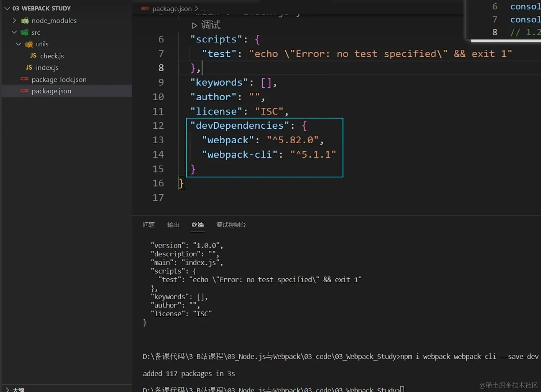Click the "ISC" license value

coord(269,111)
